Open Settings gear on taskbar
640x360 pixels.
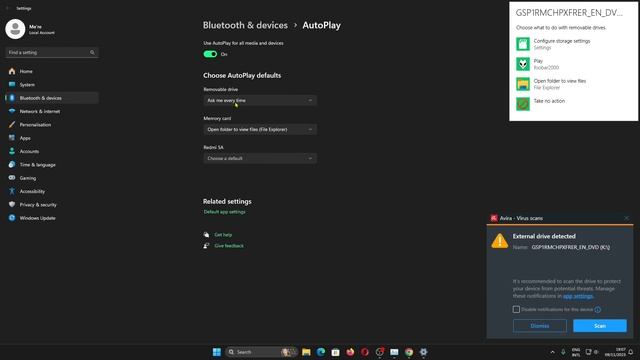[424, 352]
